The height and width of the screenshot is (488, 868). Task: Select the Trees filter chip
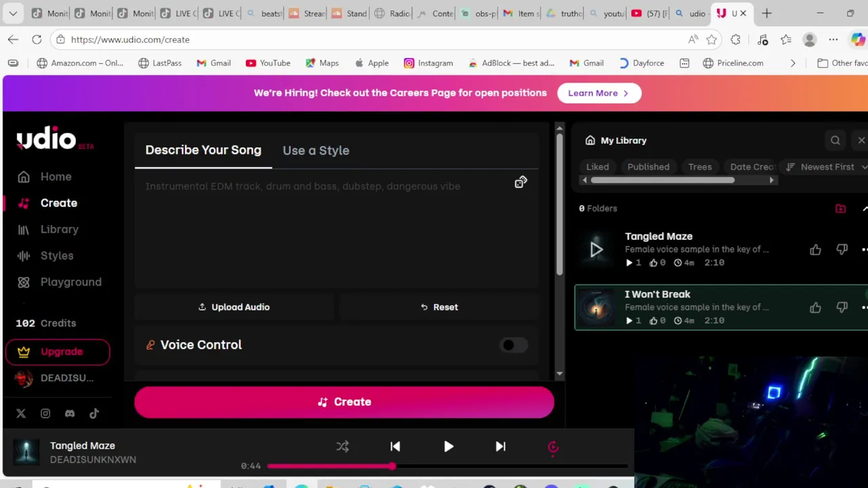pyautogui.click(x=700, y=167)
